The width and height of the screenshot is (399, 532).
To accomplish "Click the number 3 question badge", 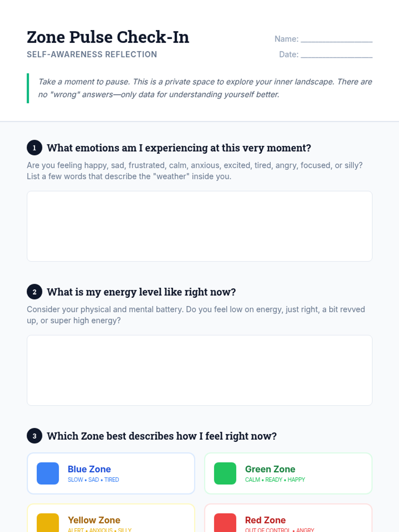I will [34, 436].
